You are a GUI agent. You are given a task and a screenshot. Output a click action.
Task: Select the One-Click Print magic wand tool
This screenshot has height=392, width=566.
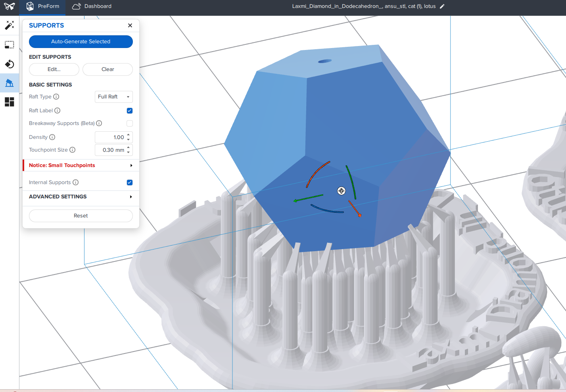pos(10,25)
